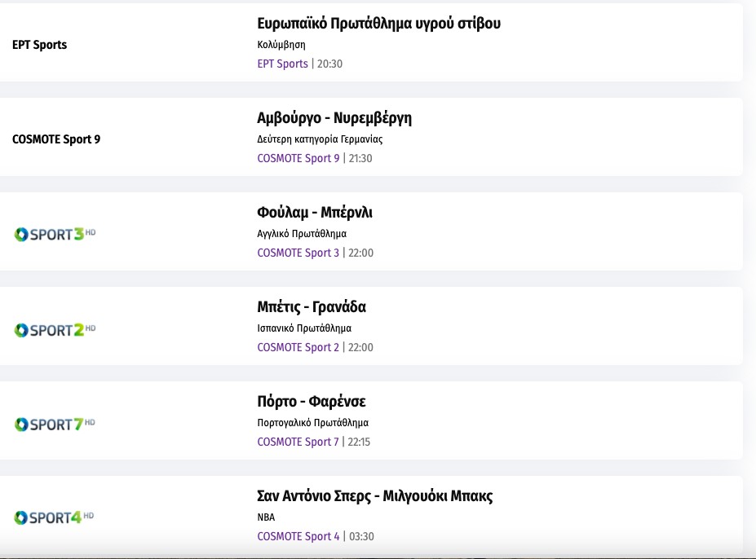Click the Δεύτερη κατηγορία Γερμανίας competition label
756x559 pixels.
[320, 139]
